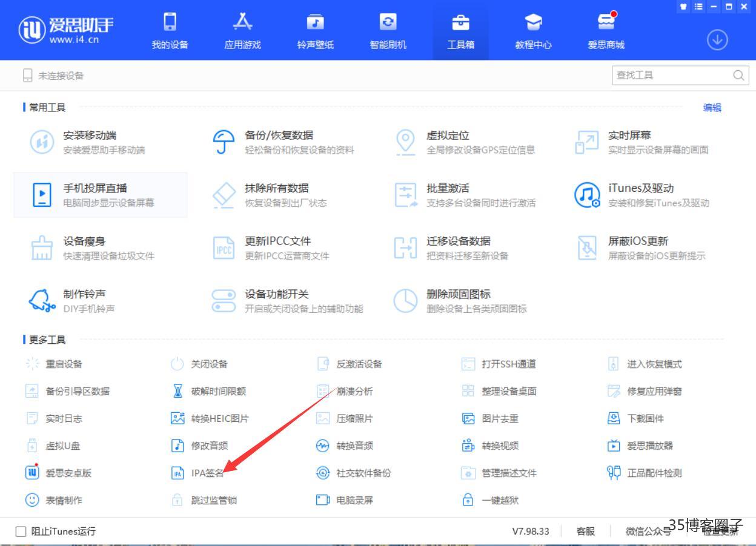Screen dimensions: 756x546
Task: Click the download manager arrow icon
Action: 717,40
